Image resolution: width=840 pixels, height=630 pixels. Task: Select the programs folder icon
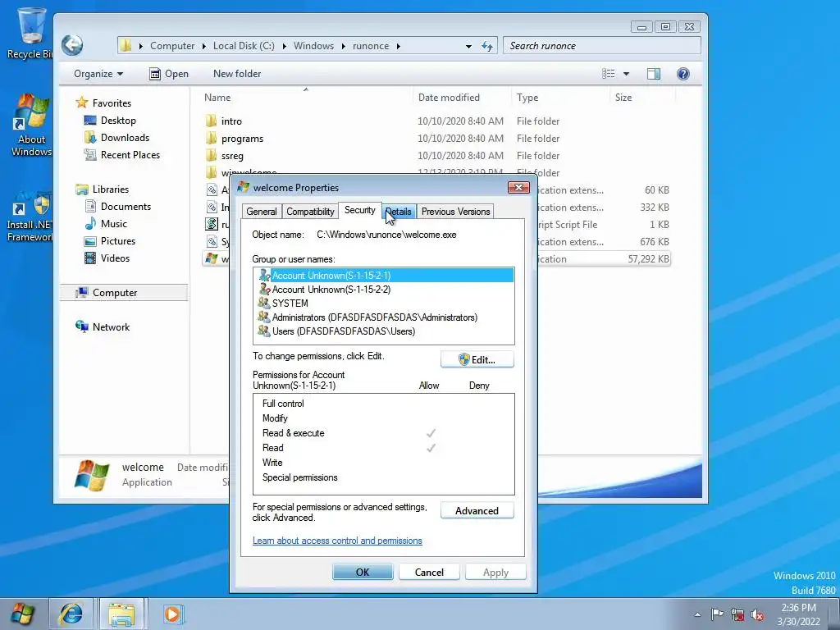coord(211,138)
